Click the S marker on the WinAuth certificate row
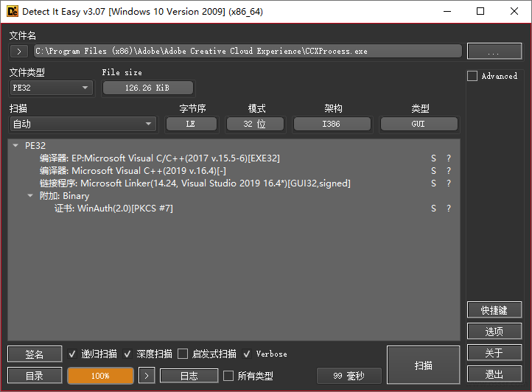This screenshot has width=532, height=392. point(434,209)
